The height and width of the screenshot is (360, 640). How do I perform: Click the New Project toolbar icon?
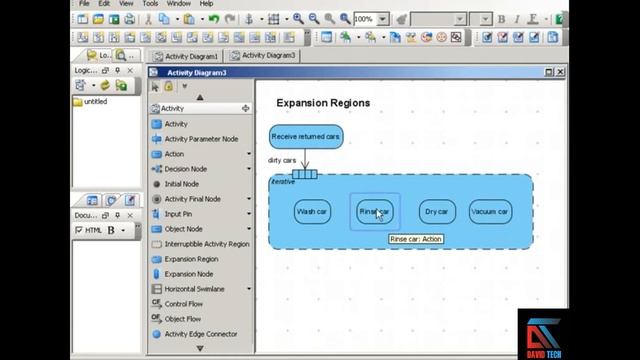83,19
